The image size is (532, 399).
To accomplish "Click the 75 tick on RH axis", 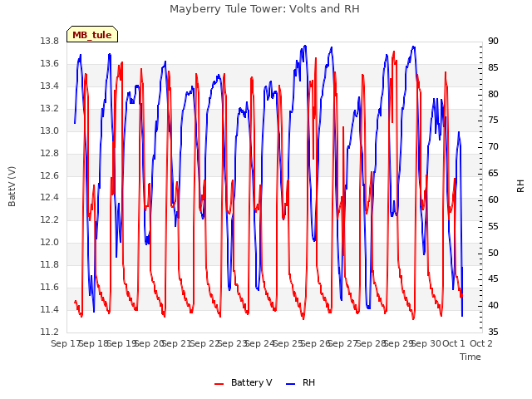I will 493,121.
